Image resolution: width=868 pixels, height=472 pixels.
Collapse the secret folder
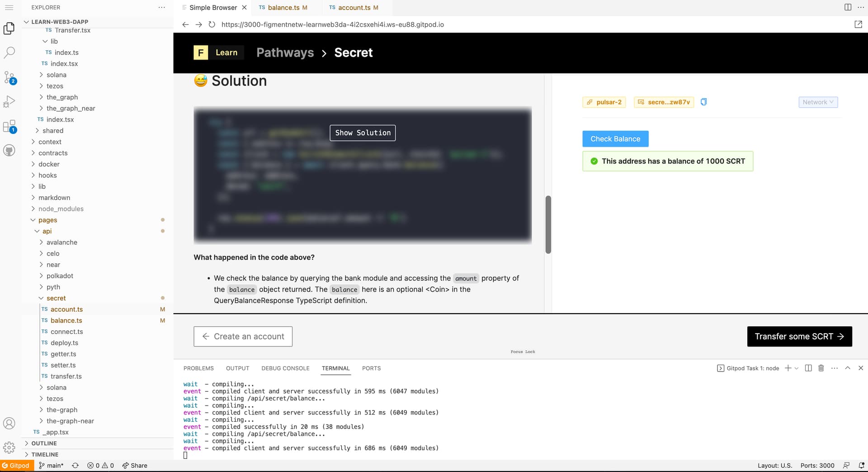[56, 298]
